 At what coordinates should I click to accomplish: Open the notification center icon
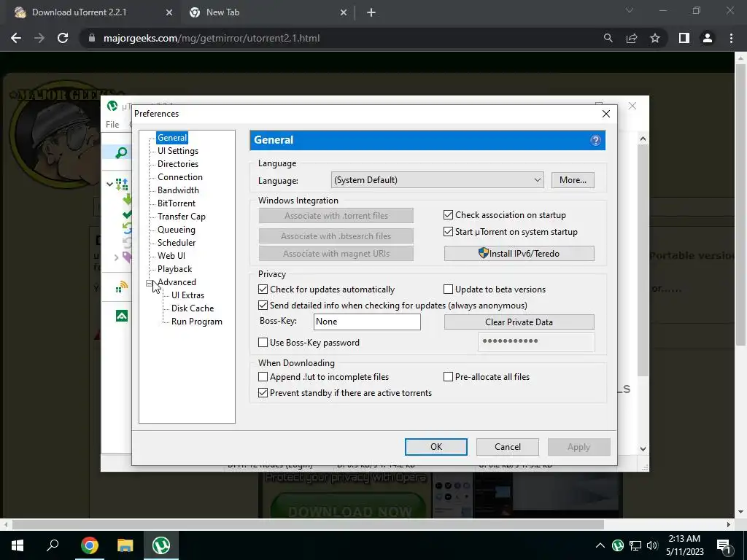pyautogui.click(x=723, y=545)
